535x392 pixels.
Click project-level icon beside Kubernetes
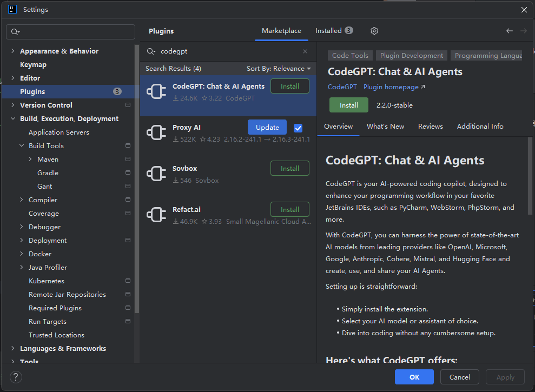click(x=128, y=281)
